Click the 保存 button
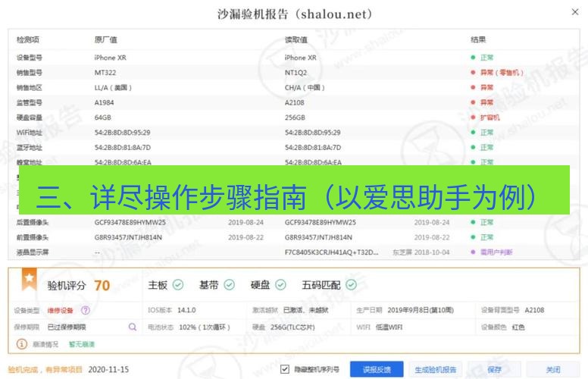Screen dimensions: 588x379 pos(494,369)
